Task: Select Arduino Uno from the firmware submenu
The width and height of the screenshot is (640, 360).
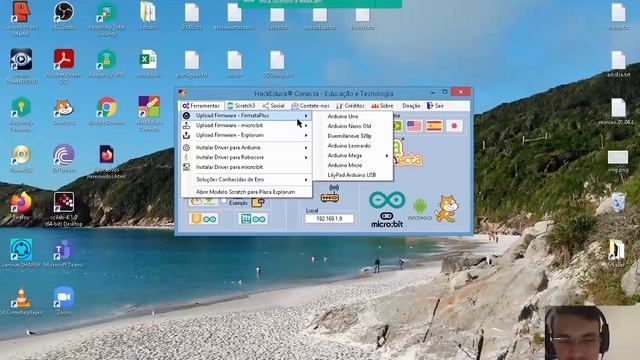Action: (352, 116)
